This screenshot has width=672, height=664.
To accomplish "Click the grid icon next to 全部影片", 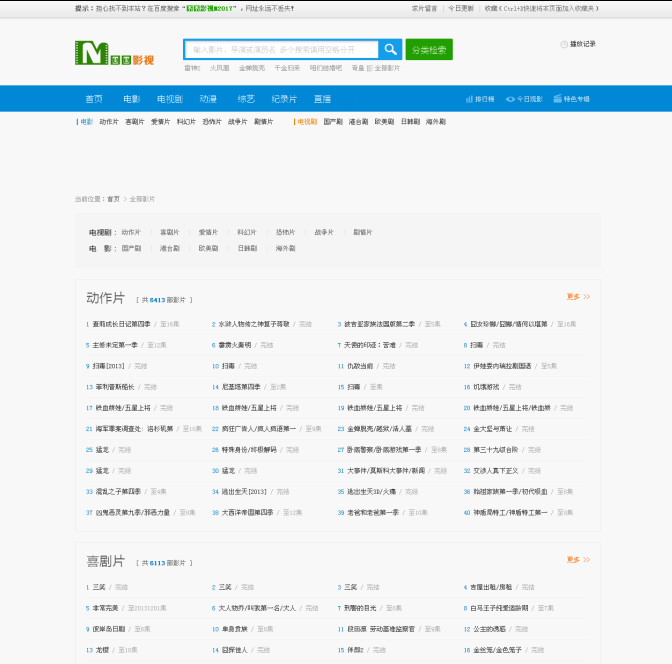I will (369, 68).
